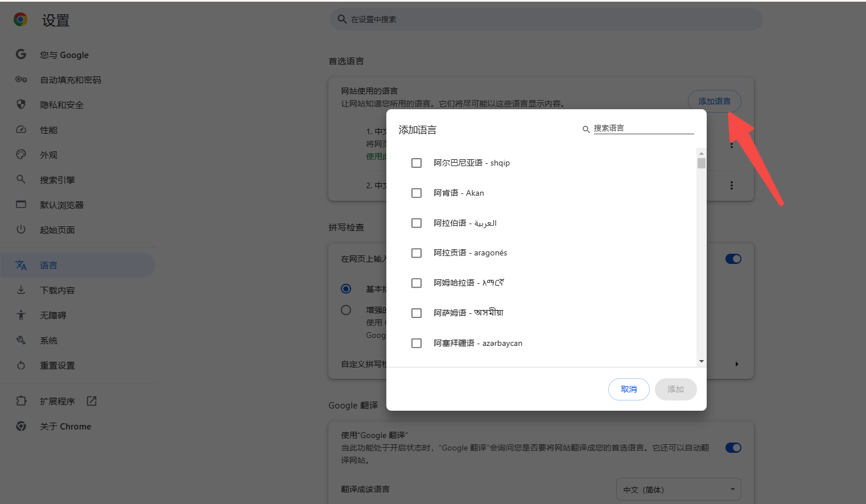Click the puzzle icon for 扩展程序
This screenshot has width=866, height=504.
point(21,401)
